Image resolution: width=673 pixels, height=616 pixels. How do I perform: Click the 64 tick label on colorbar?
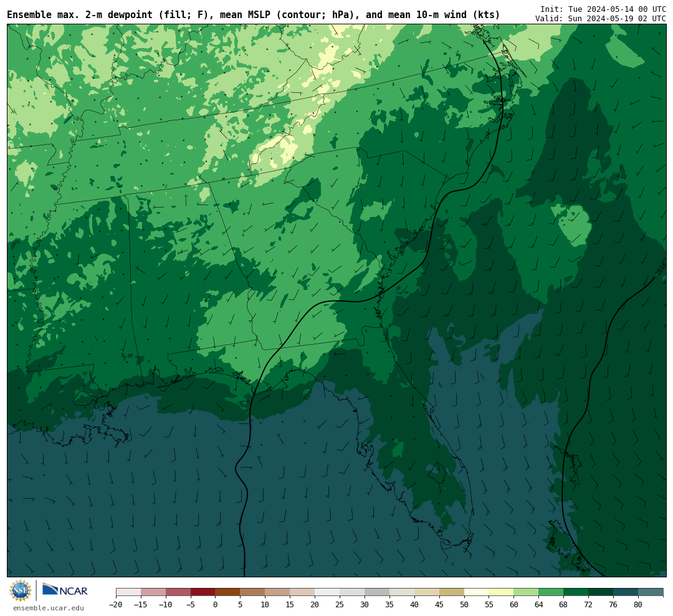[x=539, y=604]
